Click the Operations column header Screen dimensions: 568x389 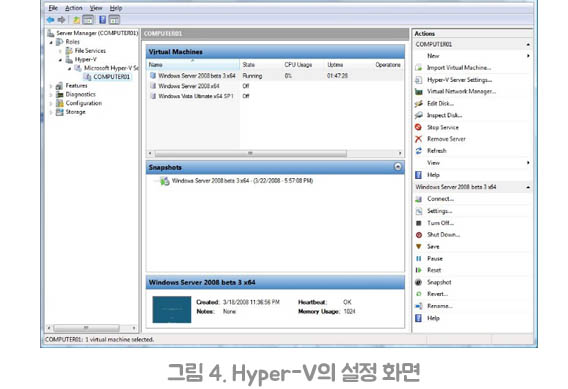(388, 65)
